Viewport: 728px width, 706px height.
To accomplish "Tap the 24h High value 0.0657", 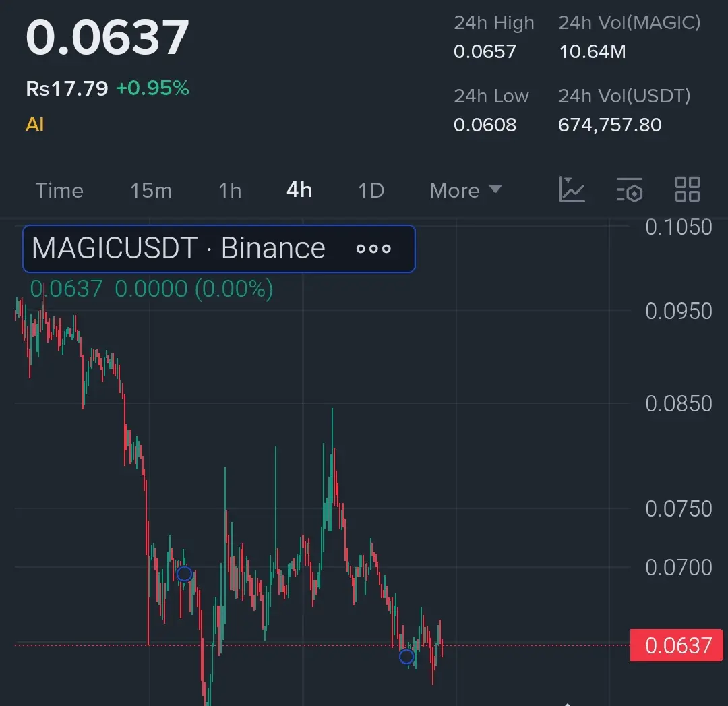I will pos(485,51).
